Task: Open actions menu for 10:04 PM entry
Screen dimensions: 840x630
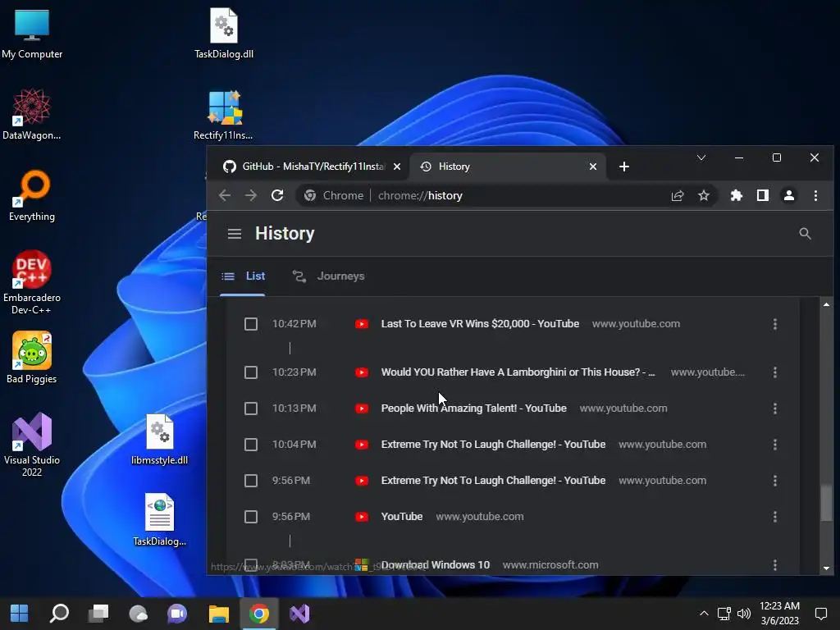Action: (774, 445)
